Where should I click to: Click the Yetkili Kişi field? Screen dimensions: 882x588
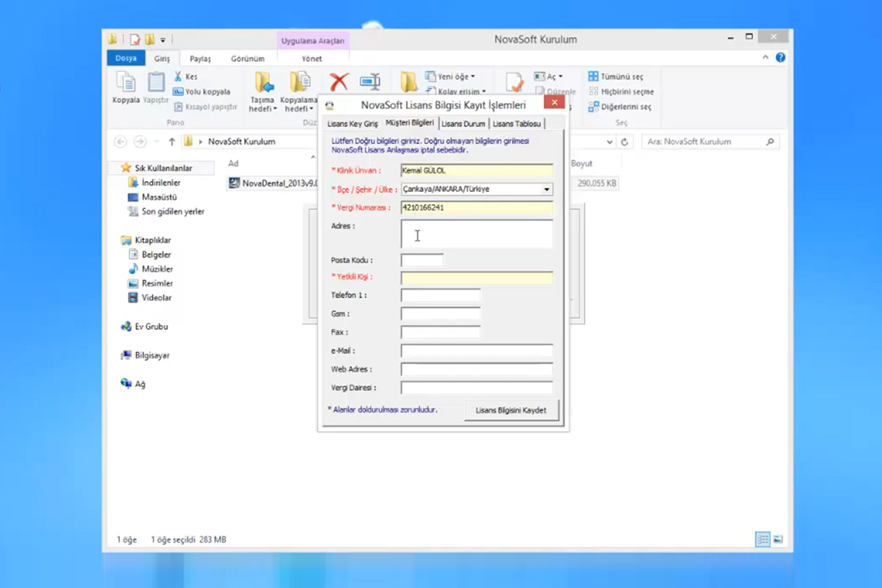point(476,278)
